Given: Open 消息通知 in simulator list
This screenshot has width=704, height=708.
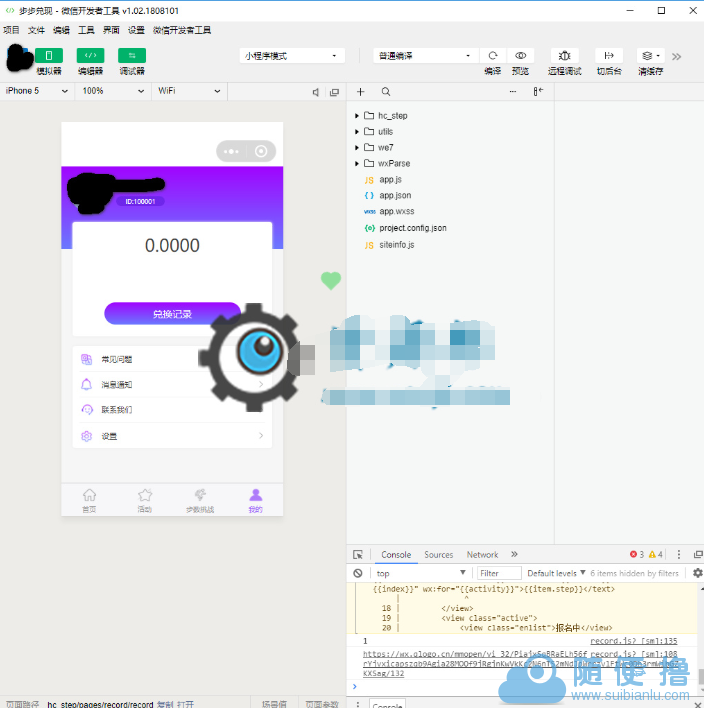Looking at the screenshot, I should pyautogui.click(x=172, y=384).
